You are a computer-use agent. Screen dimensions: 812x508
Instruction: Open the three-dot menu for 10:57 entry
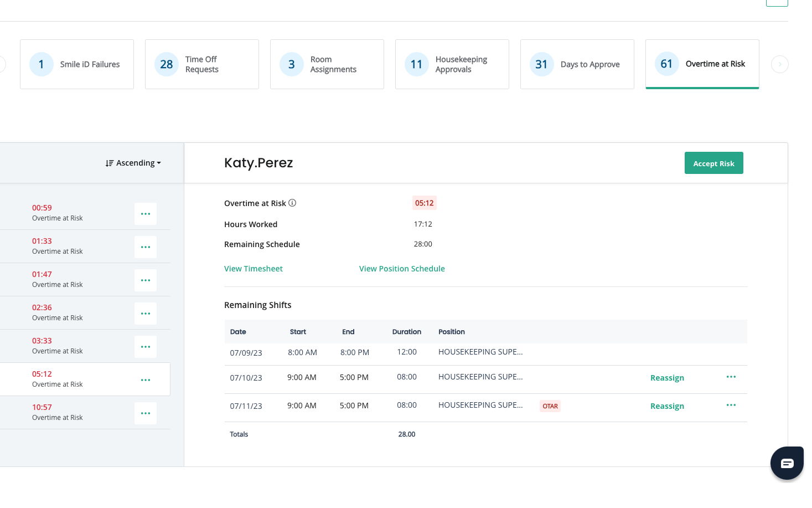(146, 413)
